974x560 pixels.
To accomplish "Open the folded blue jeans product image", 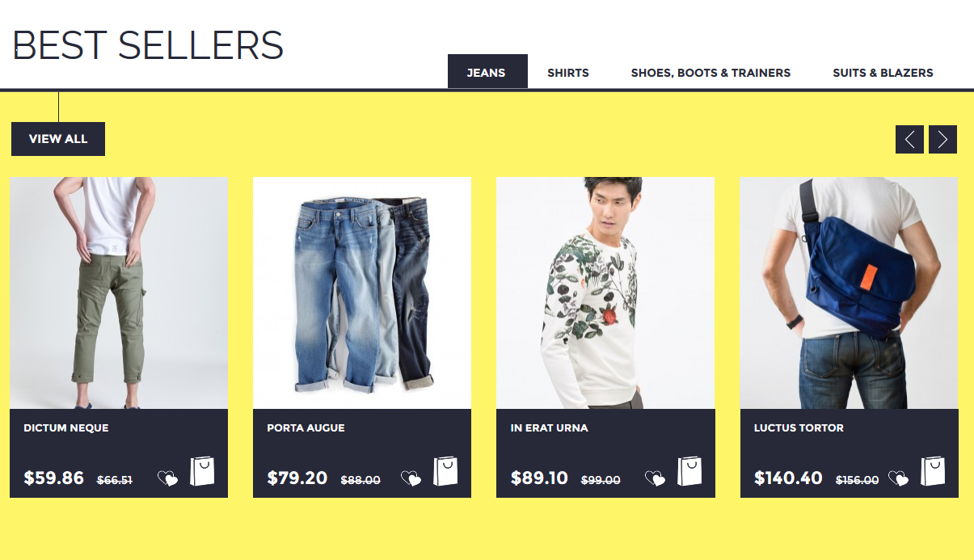I will click(362, 293).
